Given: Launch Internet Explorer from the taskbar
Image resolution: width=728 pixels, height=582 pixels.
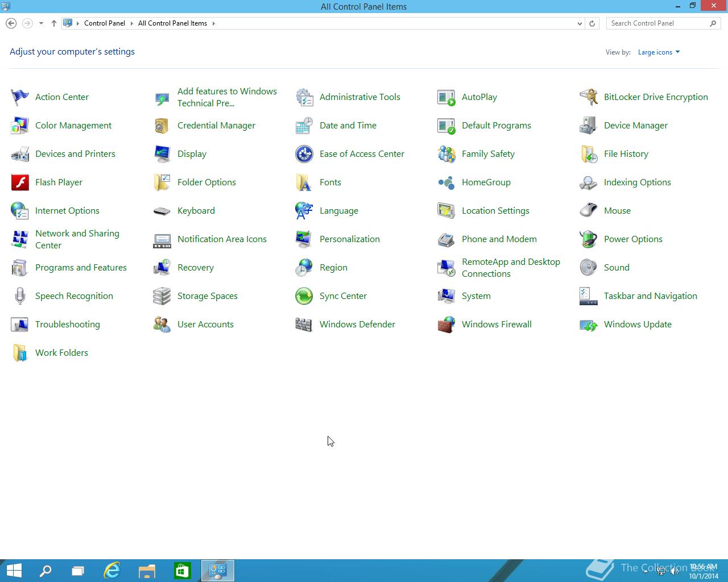Looking at the screenshot, I should pos(112,571).
